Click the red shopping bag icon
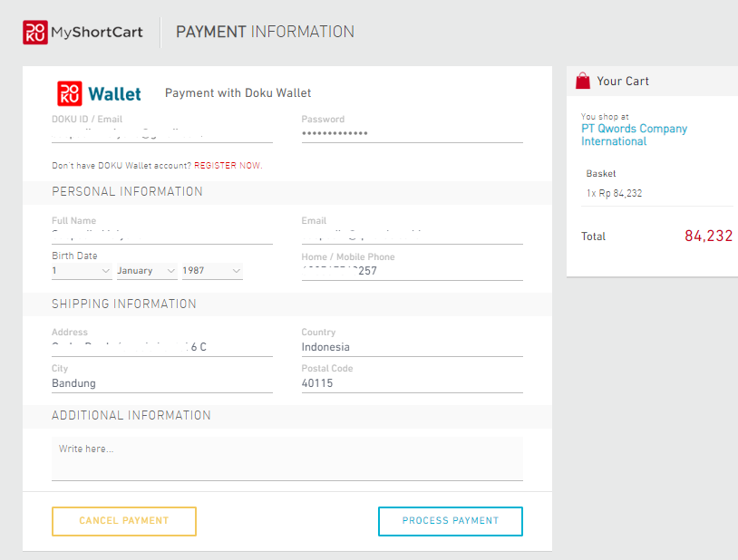This screenshot has height=560, width=738. click(x=583, y=81)
